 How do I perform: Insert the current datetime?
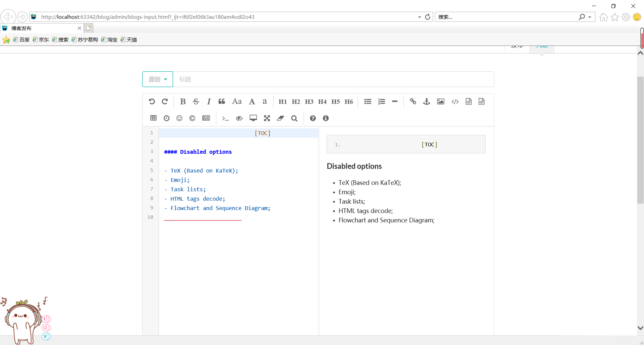166,118
